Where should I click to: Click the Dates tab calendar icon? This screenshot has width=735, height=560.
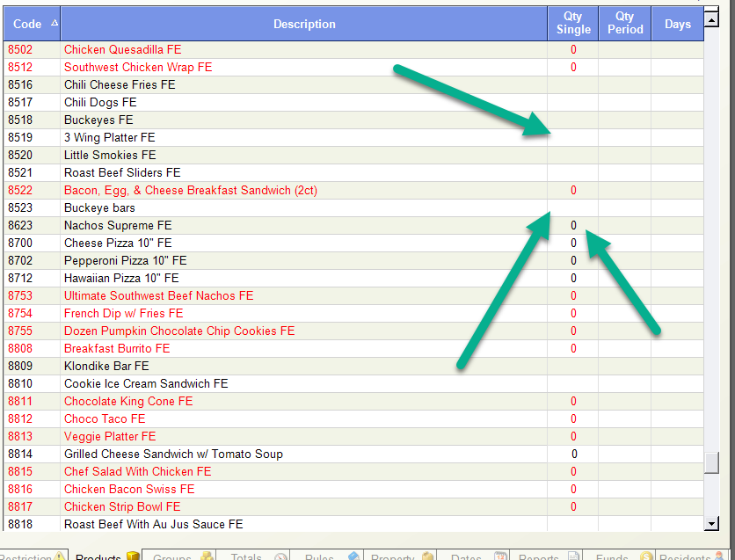(500, 556)
